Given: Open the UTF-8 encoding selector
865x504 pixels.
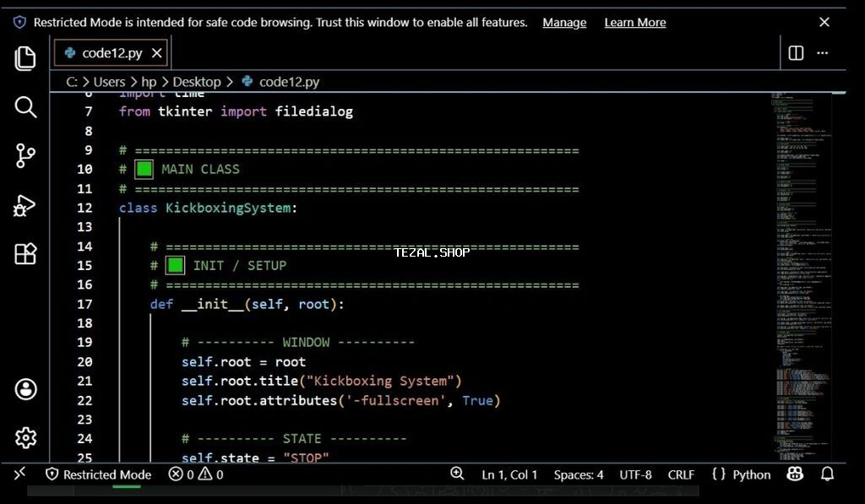Looking at the screenshot, I should click(635, 474).
